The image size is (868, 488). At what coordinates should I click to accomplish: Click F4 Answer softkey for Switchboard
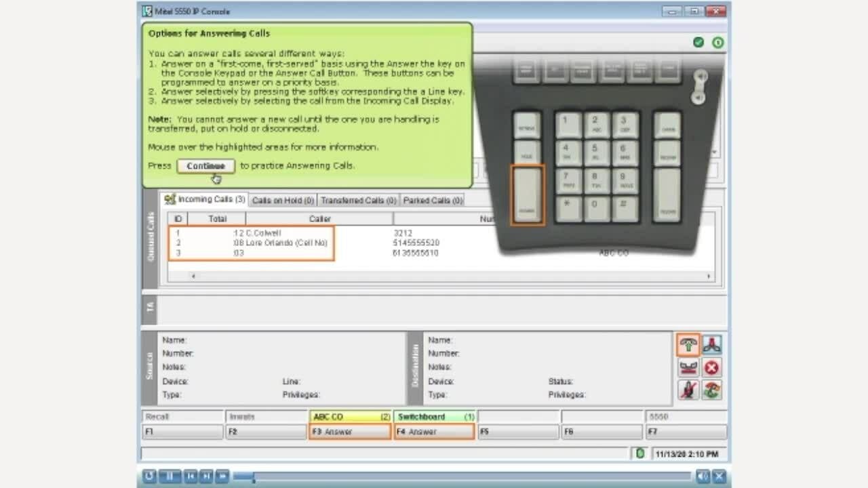434,432
